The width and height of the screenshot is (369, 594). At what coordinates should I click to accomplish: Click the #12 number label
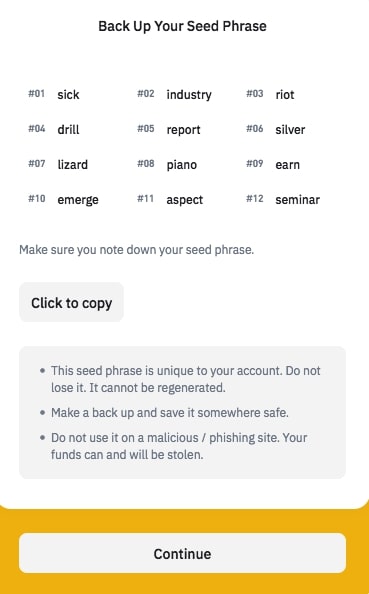click(255, 199)
